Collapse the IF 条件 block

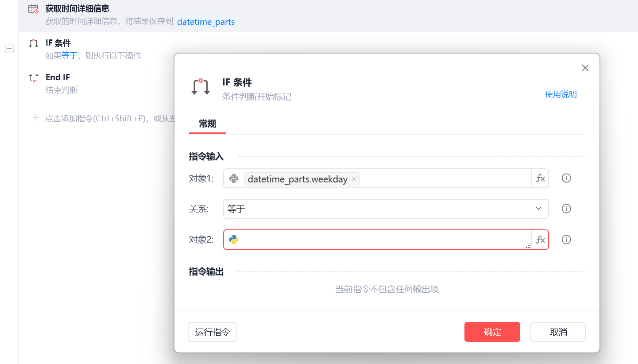tap(9, 49)
